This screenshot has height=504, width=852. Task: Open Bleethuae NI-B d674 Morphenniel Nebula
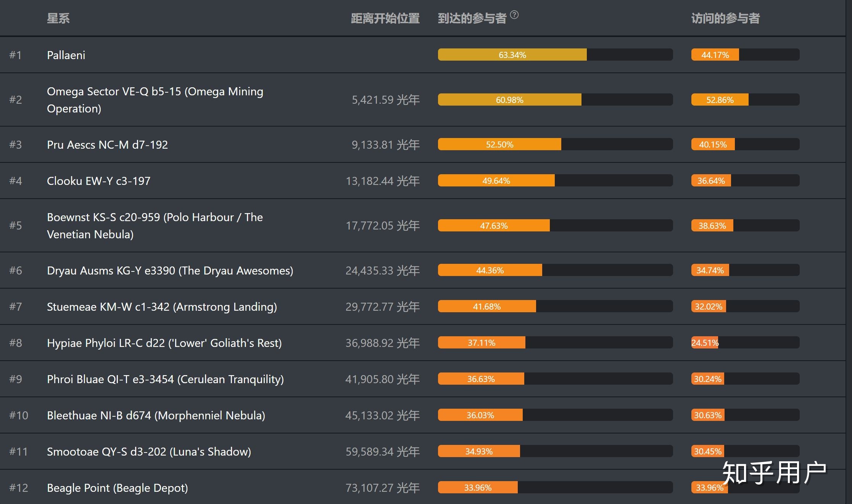pyautogui.click(x=156, y=416)
